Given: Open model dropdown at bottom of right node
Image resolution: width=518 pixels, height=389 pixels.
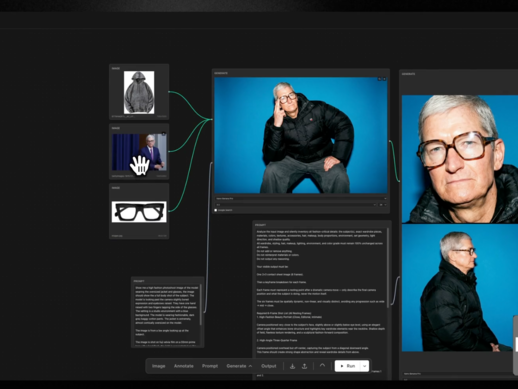Looking at the screenshot, I should 460,374.
